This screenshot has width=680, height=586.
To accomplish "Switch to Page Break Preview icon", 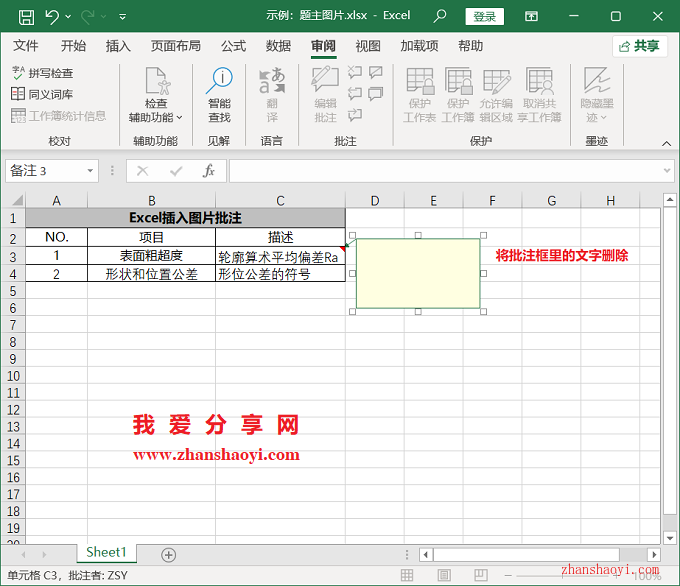I will [481, 575].
